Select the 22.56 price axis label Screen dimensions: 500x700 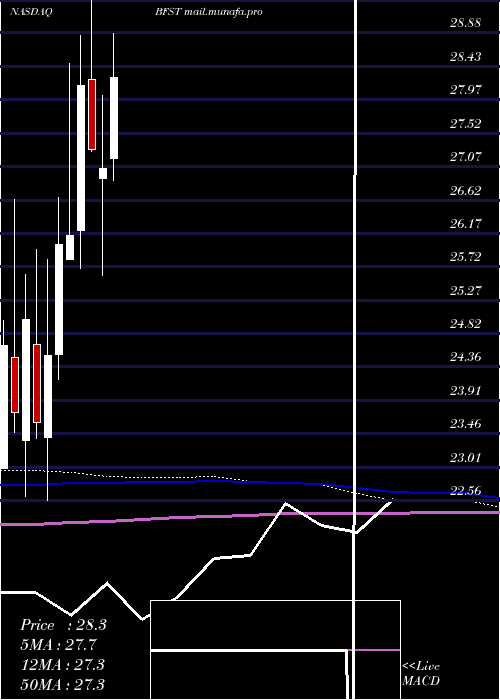[x=466, y=491]
